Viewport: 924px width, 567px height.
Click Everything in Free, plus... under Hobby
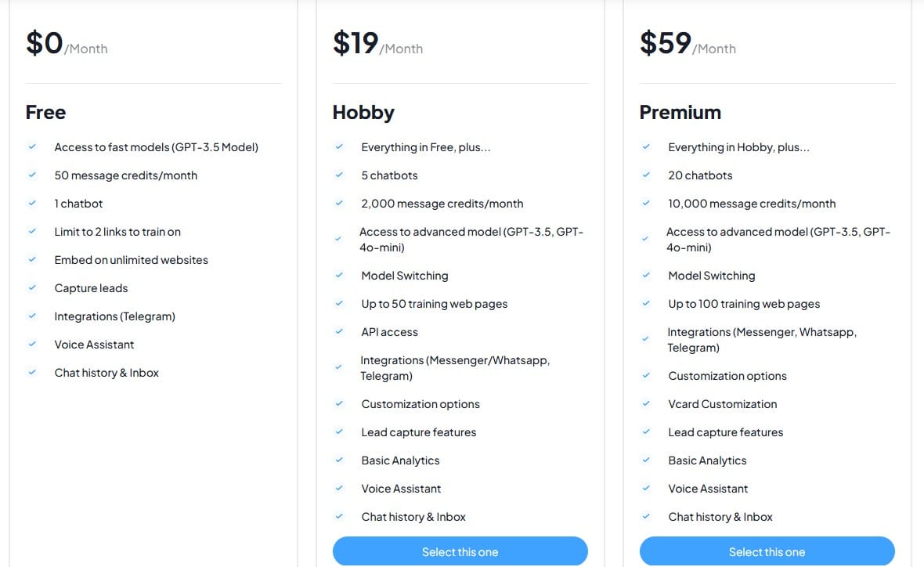point(425,147)
